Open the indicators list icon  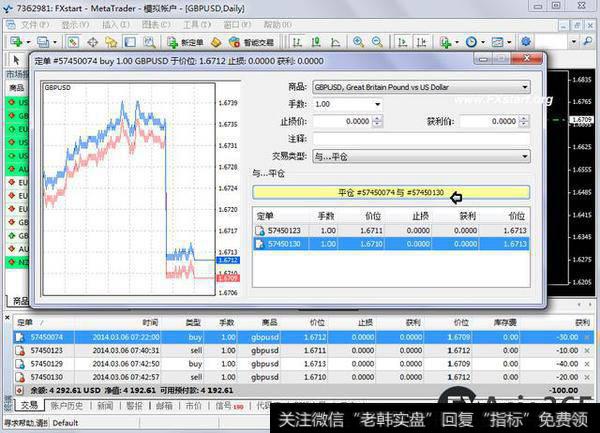point(445,42)
